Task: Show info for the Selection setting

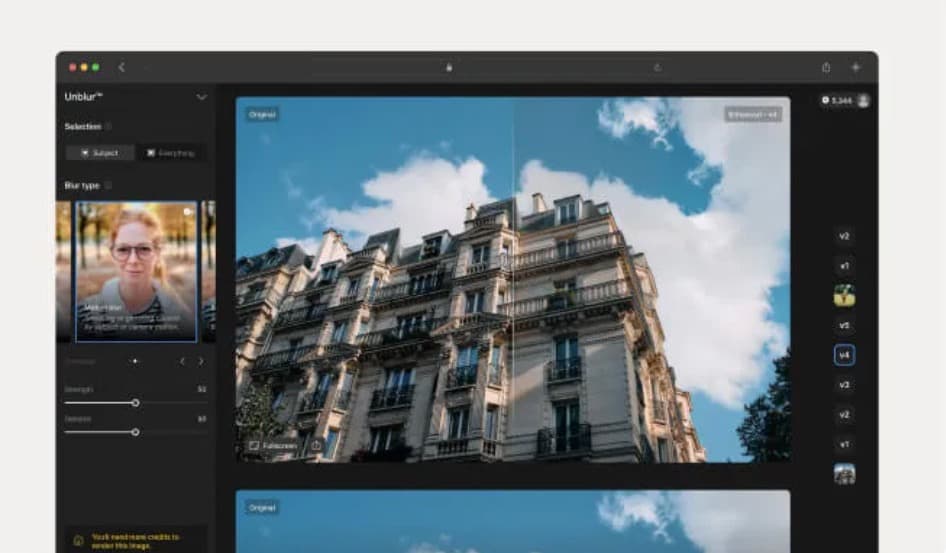Action: pos(109,127)
